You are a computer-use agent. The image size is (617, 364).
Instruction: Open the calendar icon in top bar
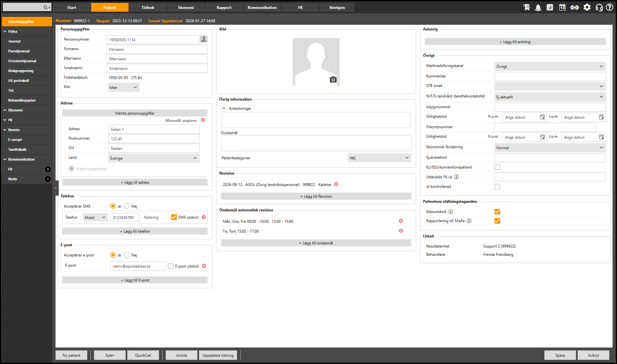click(562, 7)
